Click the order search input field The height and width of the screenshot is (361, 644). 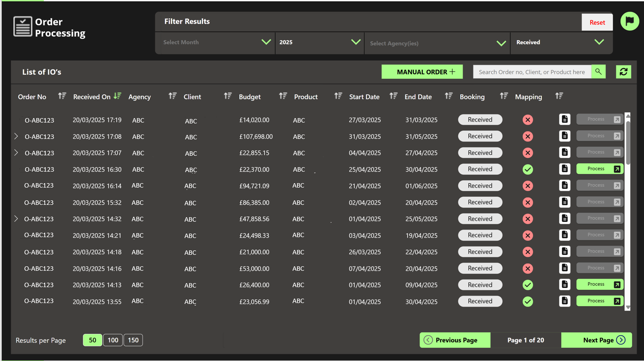[x=532, y=72]
